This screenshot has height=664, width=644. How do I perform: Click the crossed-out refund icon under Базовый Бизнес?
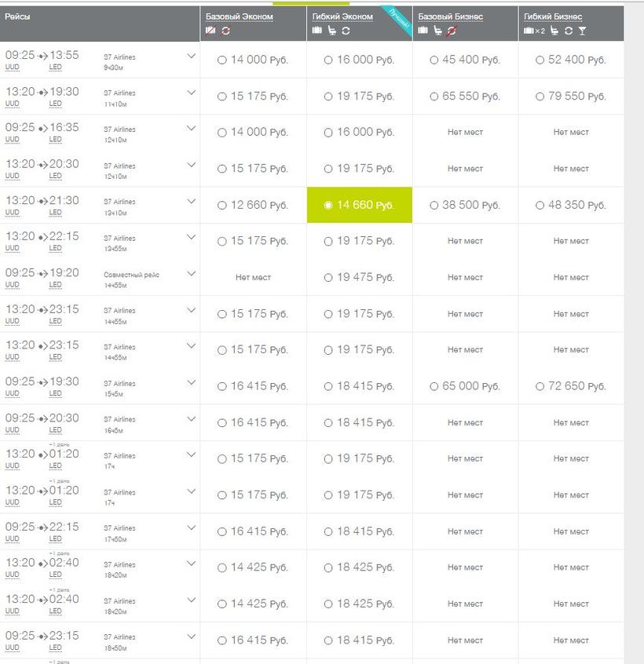452,31
